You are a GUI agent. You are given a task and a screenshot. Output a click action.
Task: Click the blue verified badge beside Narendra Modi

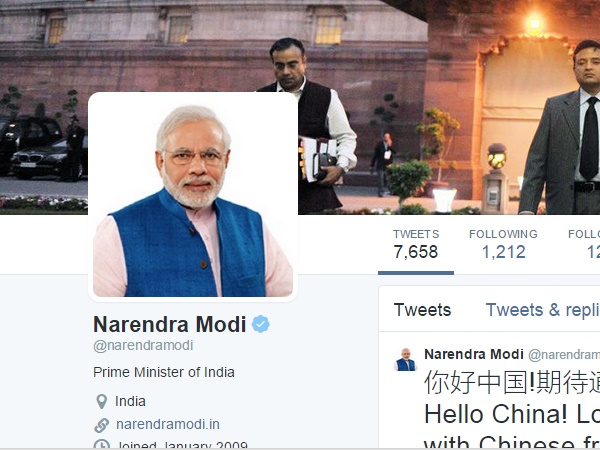(261, 324)
